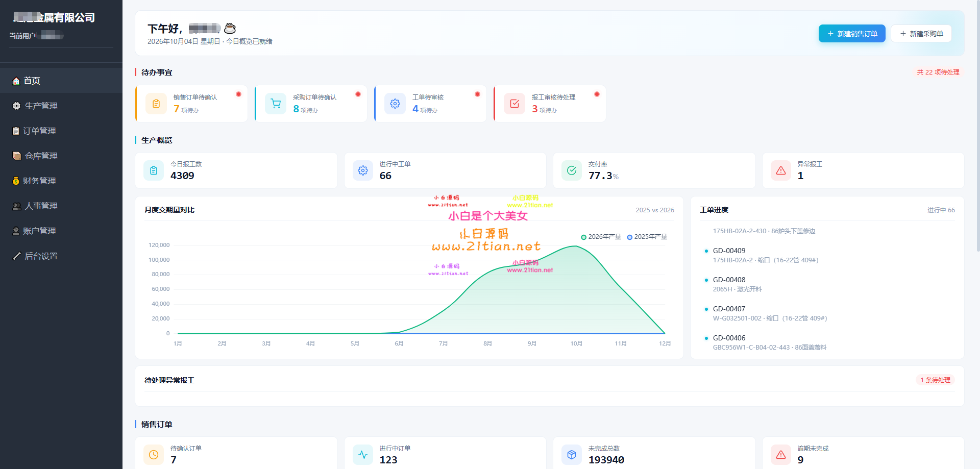Open 财务管理 in the sidebar
This screenshot has width=980, height=469.
coord(61,181)
